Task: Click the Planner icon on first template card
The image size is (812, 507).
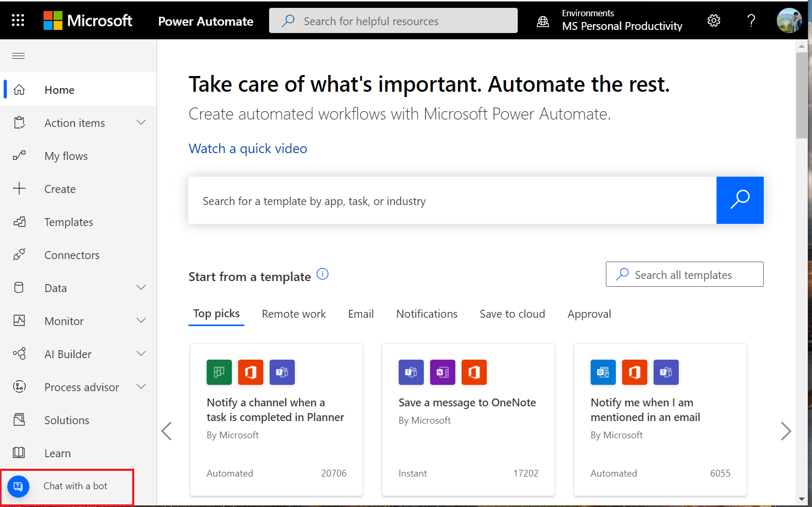Action: pos(219,372)
